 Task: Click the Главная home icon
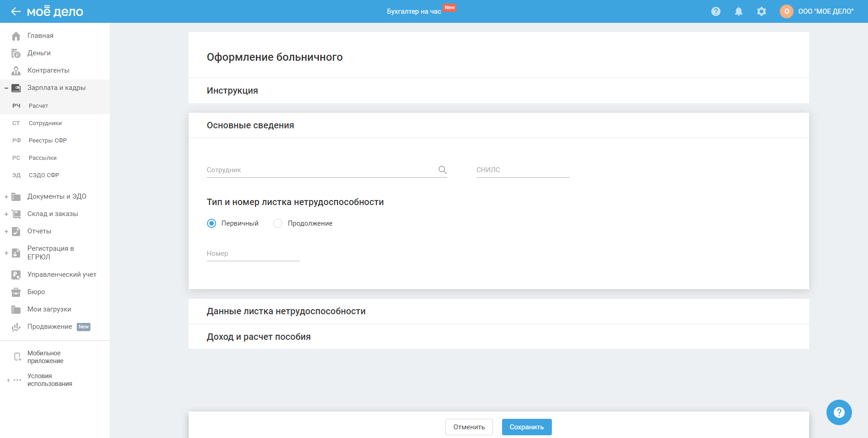(x=16, y=36)
